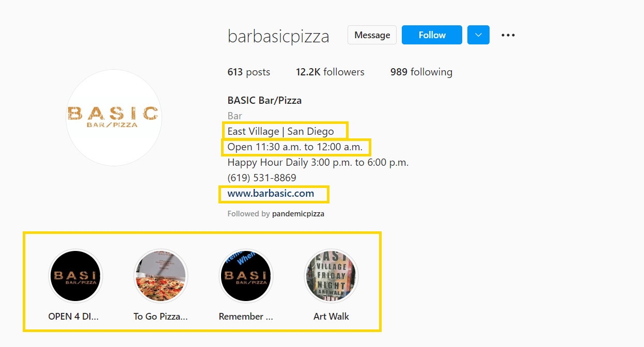Expand the suggested accounts dropdown arrow
The height and width of the screenshot is (347, 644).
pyautogui.click(x=478, y=35)
